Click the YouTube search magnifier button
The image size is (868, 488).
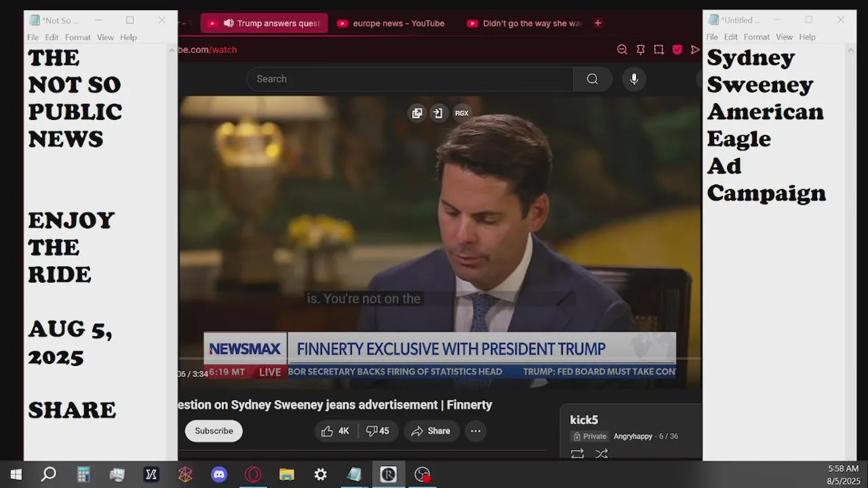[x=592, y=79]
